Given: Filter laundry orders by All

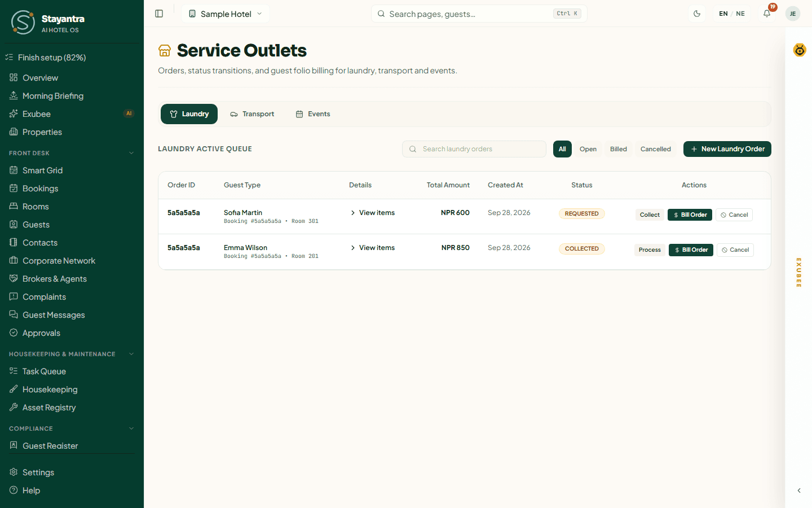Looking at the screenshot, I should click(562, 149).
